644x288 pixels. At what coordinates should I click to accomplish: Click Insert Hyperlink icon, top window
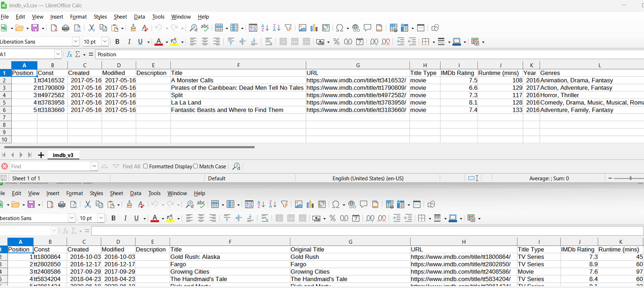click(356, 28)
